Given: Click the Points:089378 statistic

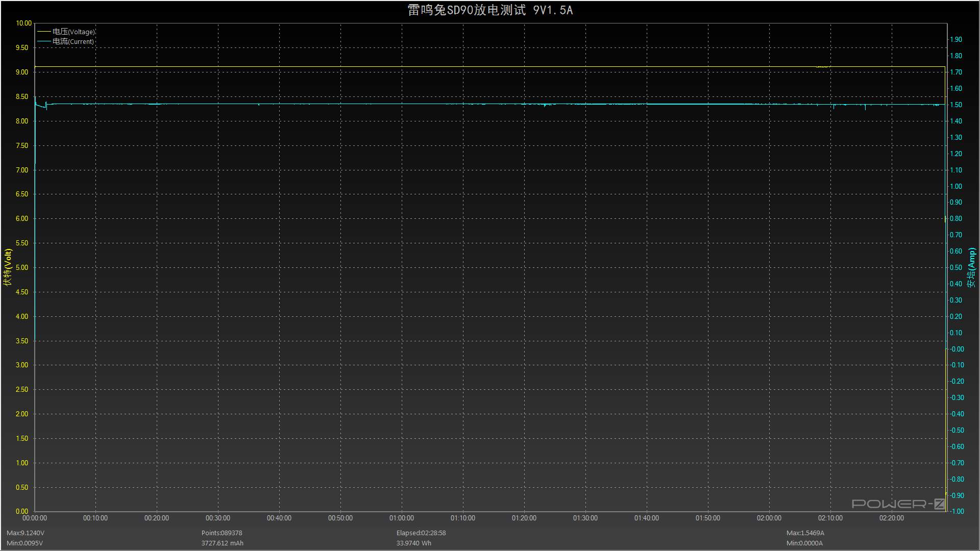Looking at the screenshot, I should [x=222, y=533].
